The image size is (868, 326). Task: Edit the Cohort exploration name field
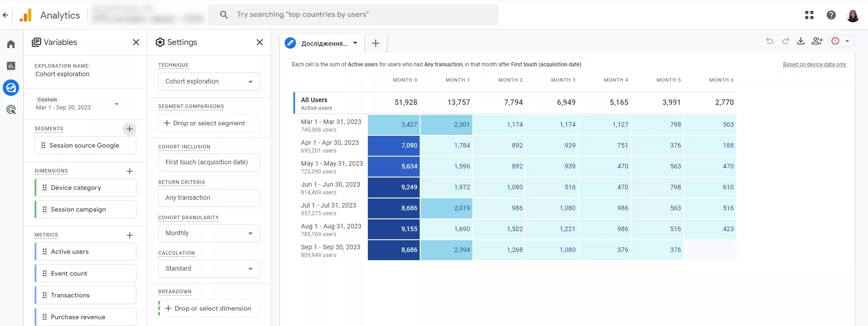click(62, 74)
